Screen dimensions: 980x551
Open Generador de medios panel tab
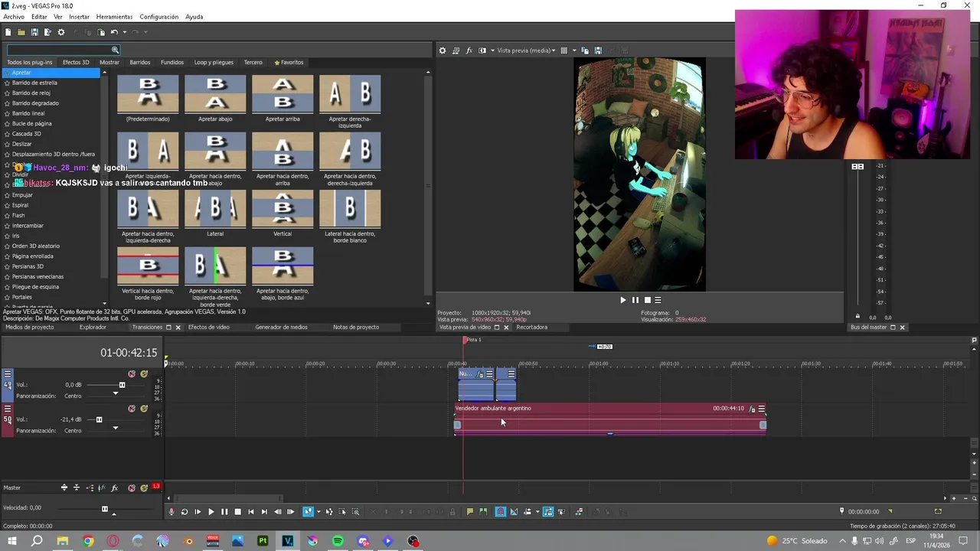point(281,327)
